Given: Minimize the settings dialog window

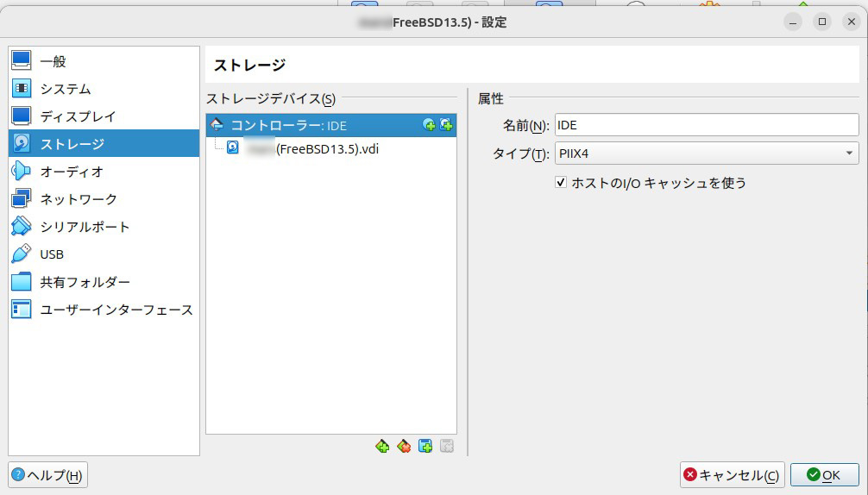Looking at the screenshot, I should pos(793,22).
